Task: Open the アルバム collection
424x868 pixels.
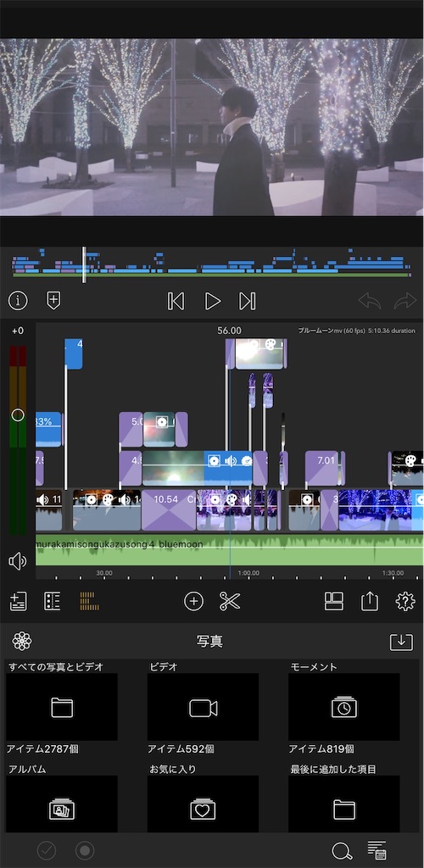Action: (62, 804)
